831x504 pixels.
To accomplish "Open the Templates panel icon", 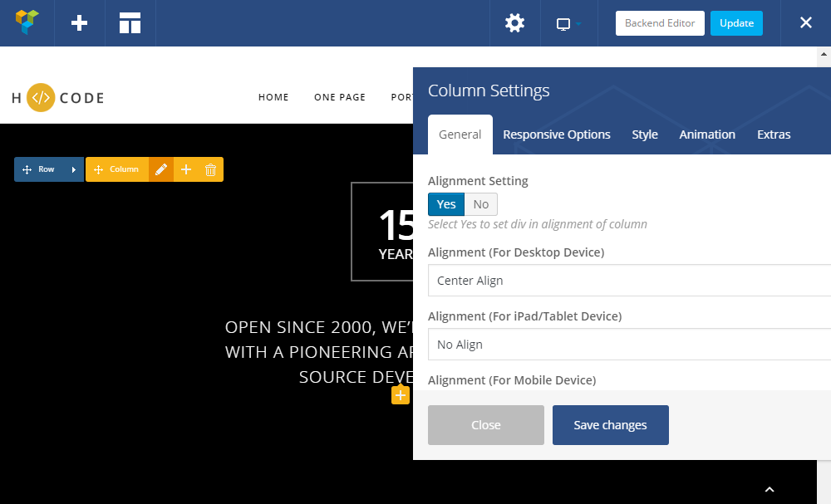I will click(x=130, y=22).
